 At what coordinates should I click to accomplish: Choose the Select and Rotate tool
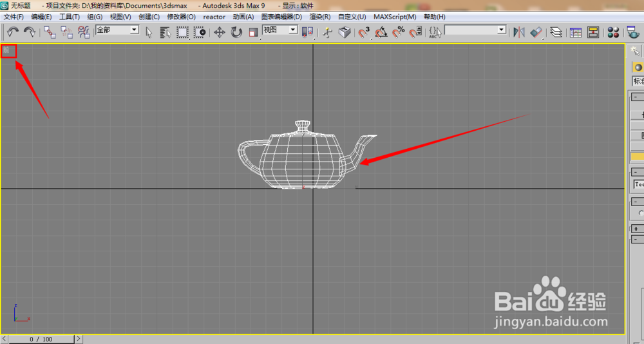pos(236,32)
